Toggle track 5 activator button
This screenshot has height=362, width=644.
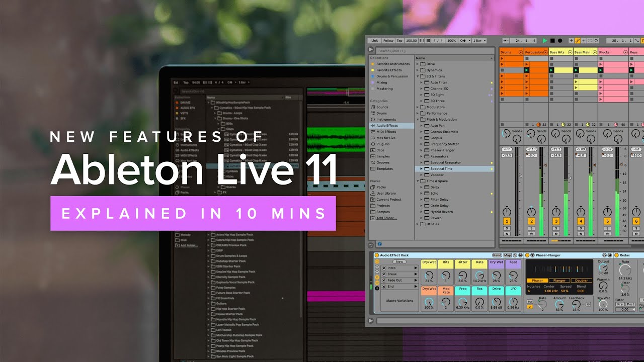[607, 221]
